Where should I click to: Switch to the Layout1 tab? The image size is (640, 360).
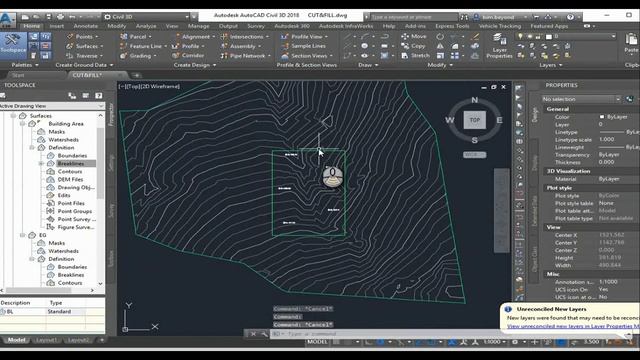pos(46,340)
